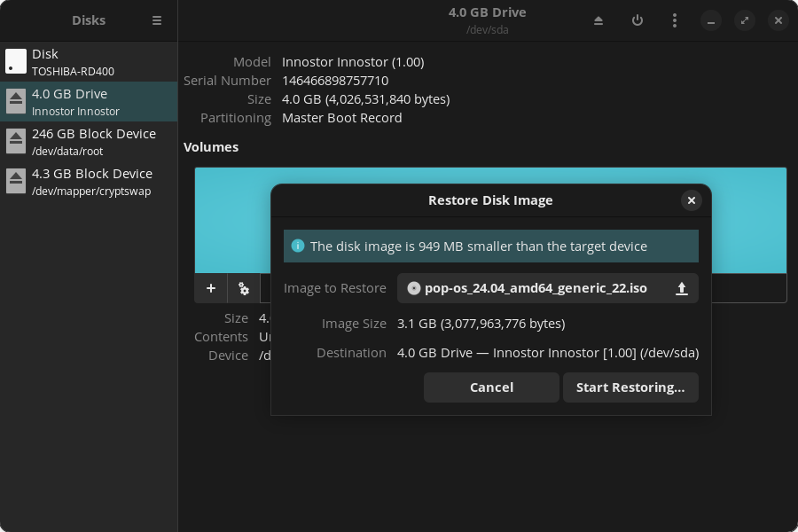This screenshot has height=532, width=798.
Task: Power off the drive via the power icon
Action: tap(638, 20)
